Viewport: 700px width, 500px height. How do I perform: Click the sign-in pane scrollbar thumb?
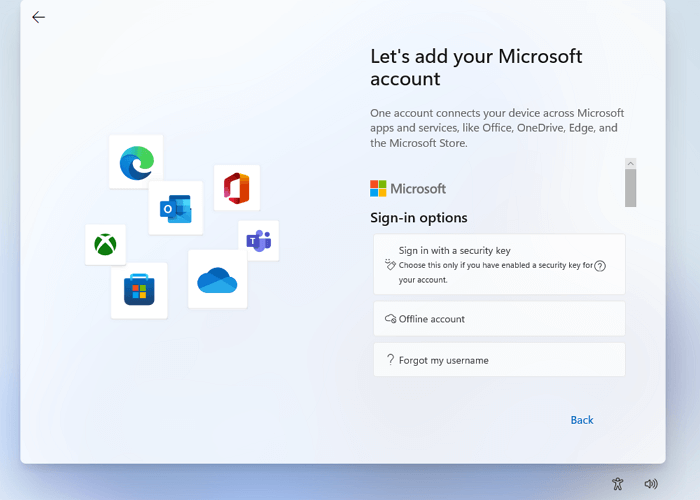pos(630,188)
